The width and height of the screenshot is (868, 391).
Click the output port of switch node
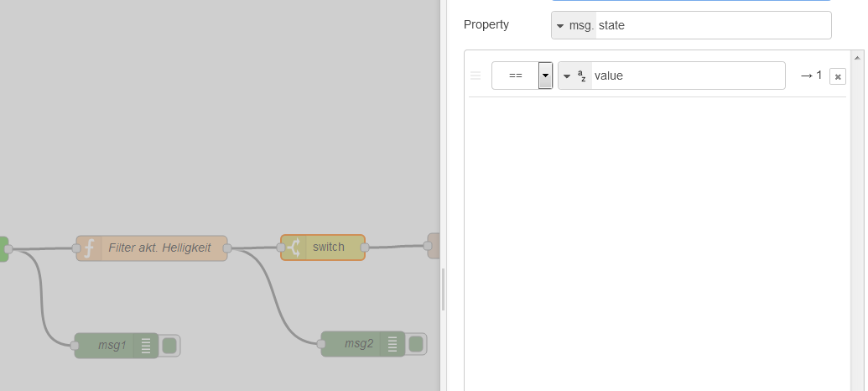[365, 247]
